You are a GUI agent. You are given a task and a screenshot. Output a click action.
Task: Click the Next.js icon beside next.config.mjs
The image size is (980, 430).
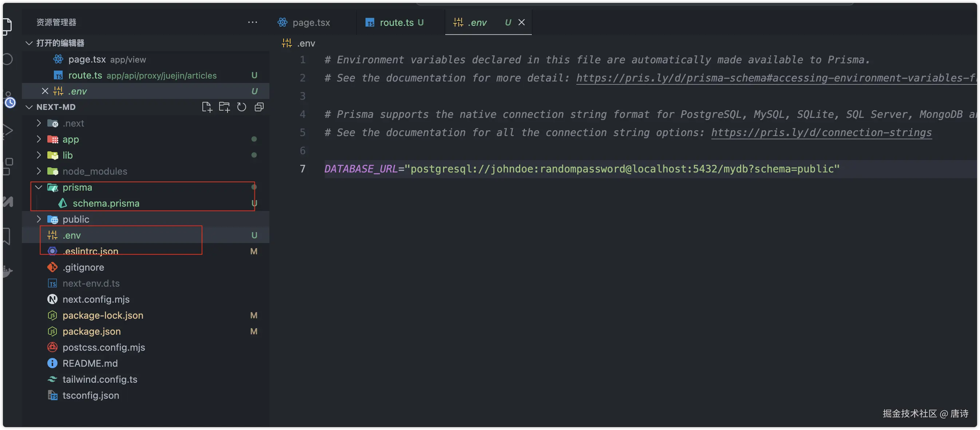pyautogui.click(x=52, y=299)
